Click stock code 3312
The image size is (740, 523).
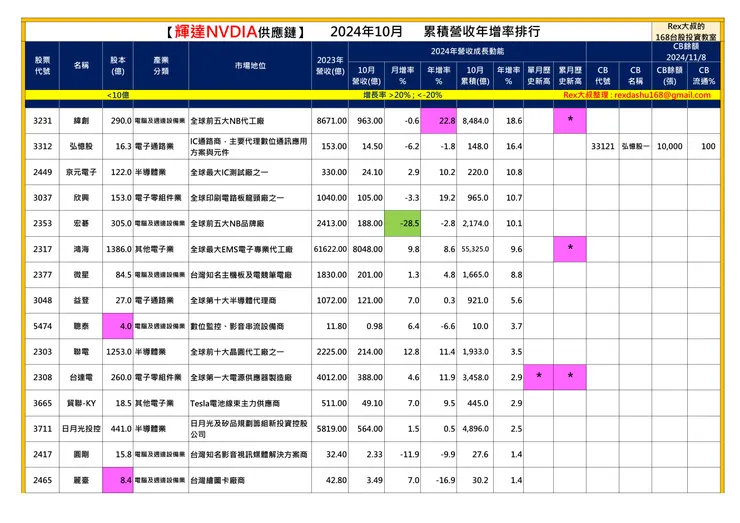(x=42, y=146)
